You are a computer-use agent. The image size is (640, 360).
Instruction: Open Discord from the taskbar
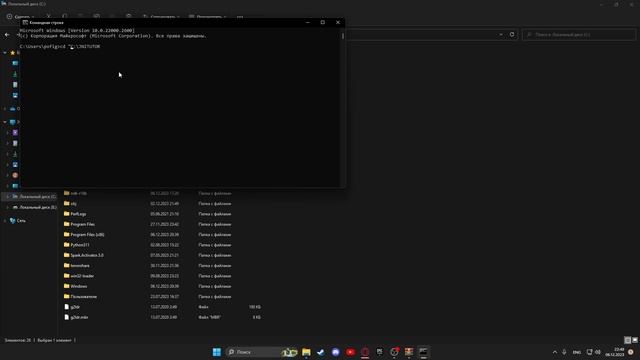(x=336, y=352)
